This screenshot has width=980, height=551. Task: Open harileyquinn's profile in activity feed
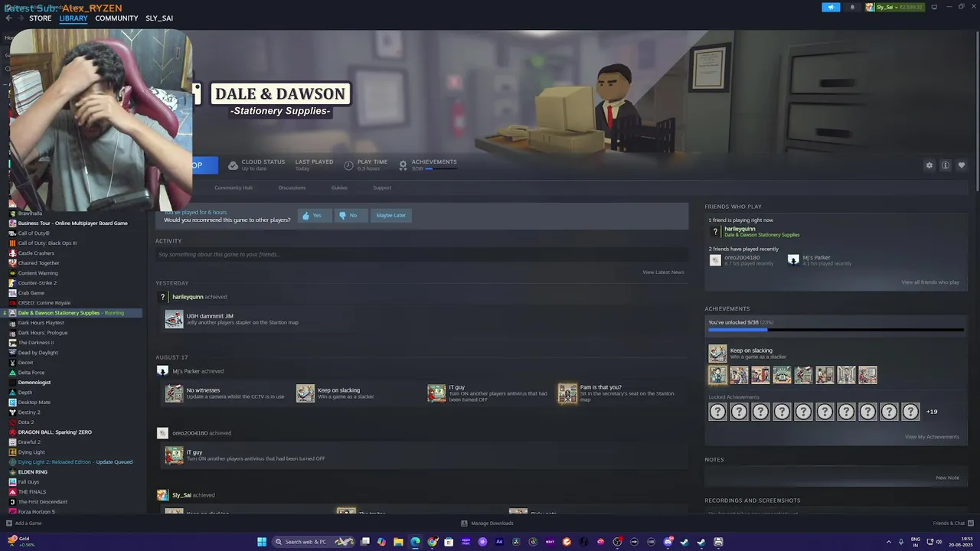pyautogui.click(x=188, y=297)
